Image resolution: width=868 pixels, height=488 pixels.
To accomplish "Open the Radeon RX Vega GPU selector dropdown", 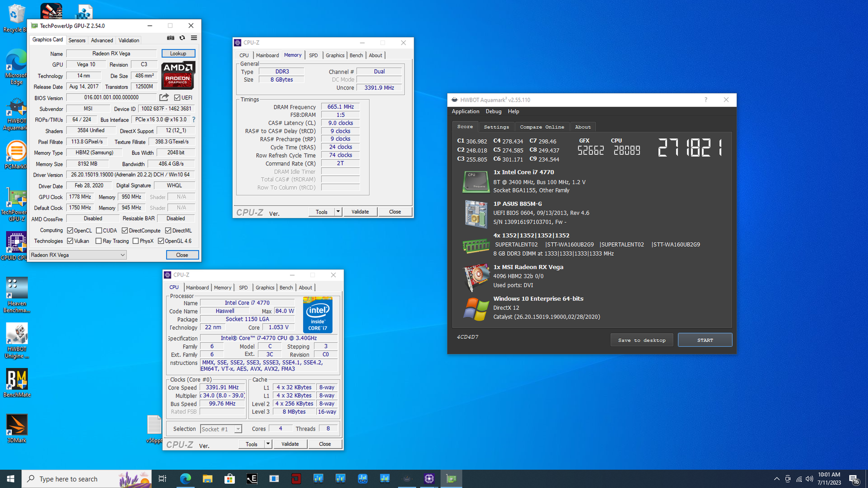I will [x=78, y=255].
